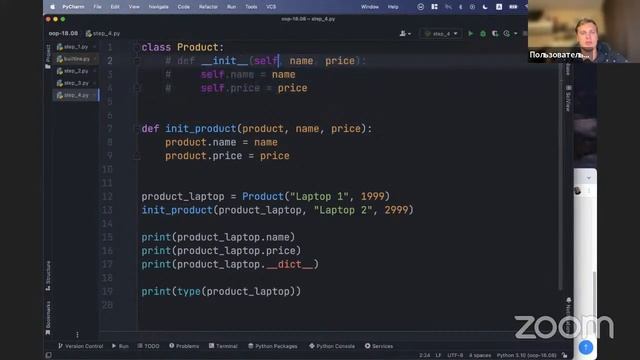This screenshot has height=360, width=640.
Task: Click the cursor position 2:24 indicator
Action: (x=424, y=356)
